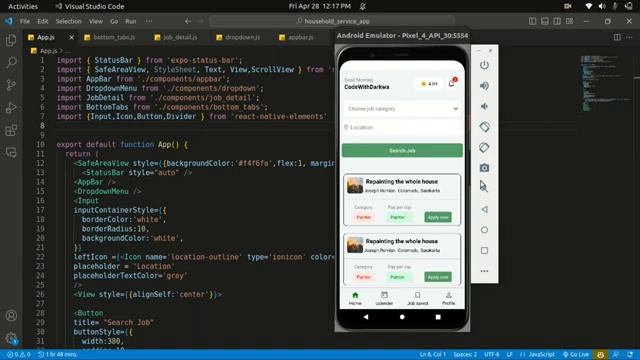Click household_service_app search bar
Screen dimensions: 640x360
pyautogui.click(x=332, y=21)
